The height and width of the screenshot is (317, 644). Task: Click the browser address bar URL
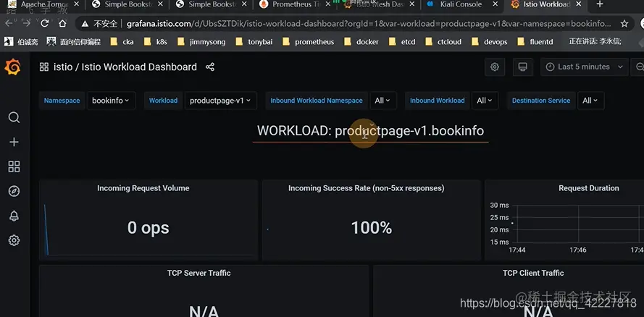click(x=369, y=24)
